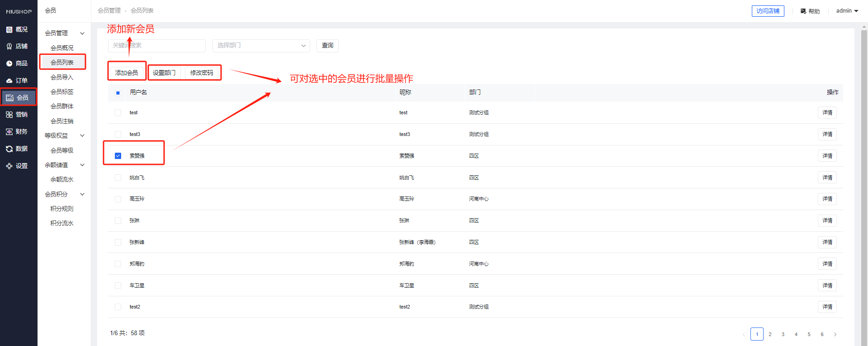Click the 店铺 shop icon in sidebar
This screenshot has height=346, width=868.
click(9, 47)
